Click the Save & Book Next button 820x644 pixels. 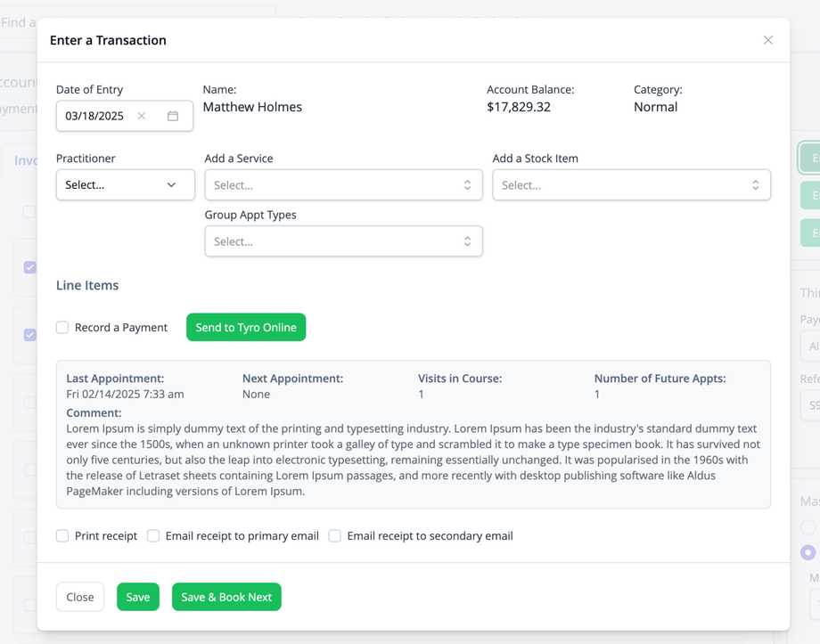point(226,597)
